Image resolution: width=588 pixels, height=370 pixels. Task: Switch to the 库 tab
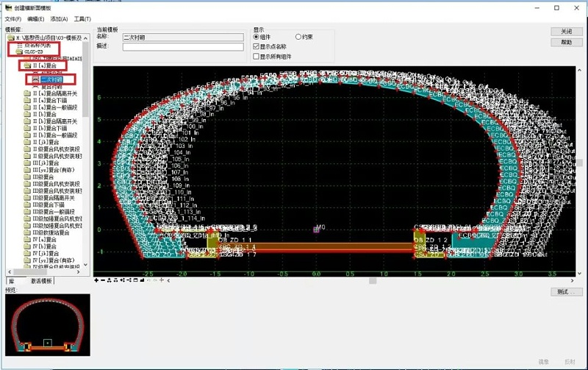coord(12,281)
